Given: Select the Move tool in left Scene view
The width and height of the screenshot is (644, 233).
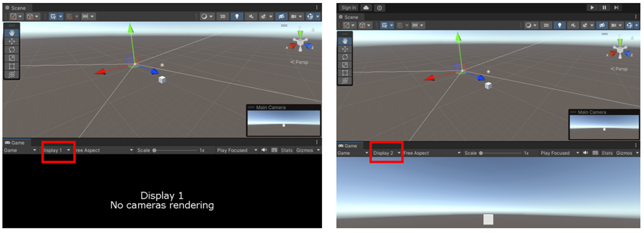Looking at the screenshot, I should [12, 41].
